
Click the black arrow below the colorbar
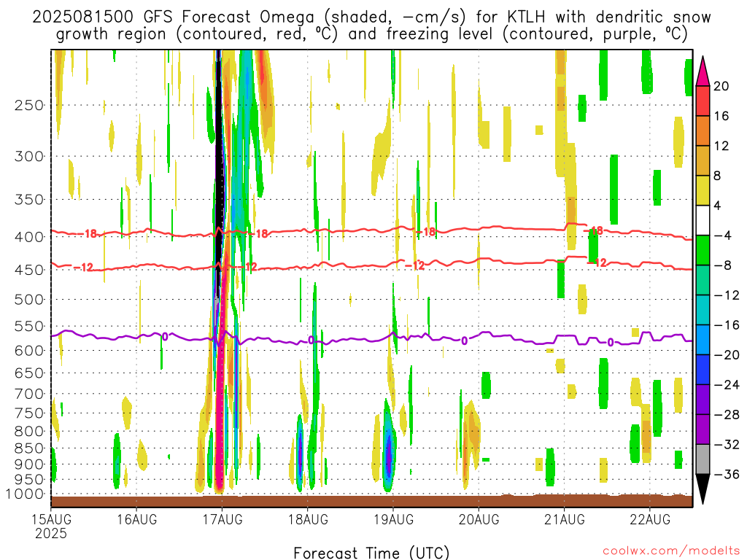pyautogui.click(x=703, y=489)
